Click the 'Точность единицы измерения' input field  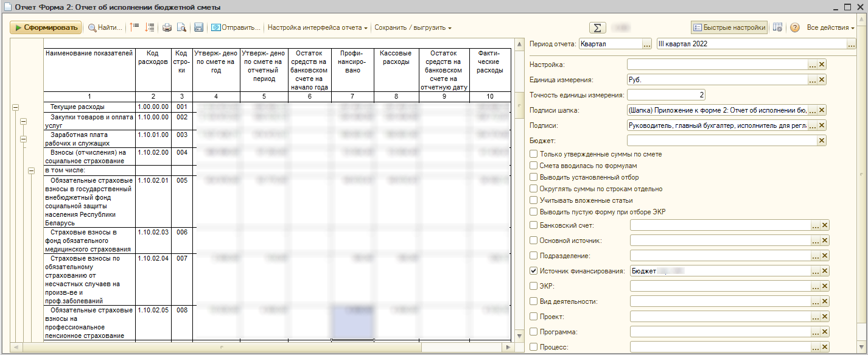pyautogui.click(x=665, y=94)
